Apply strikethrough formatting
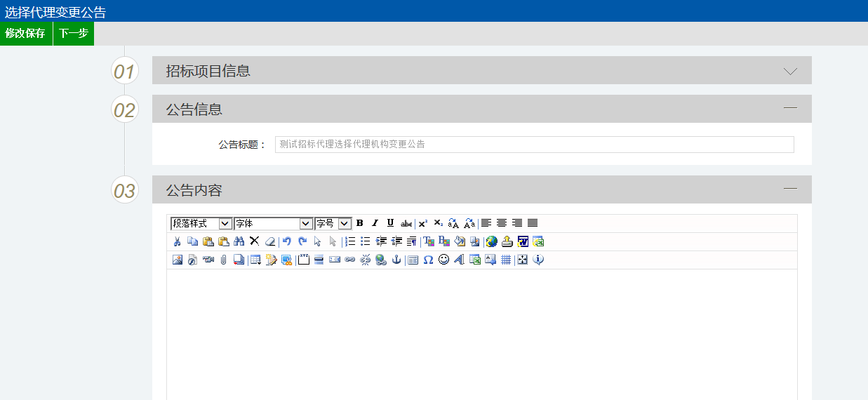 pos(406,223)
